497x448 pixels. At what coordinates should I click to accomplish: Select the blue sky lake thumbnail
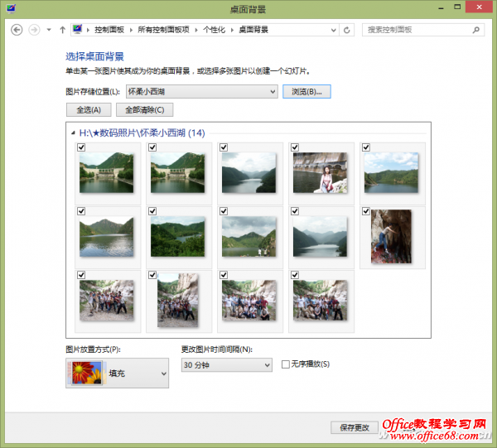[391, 173]
